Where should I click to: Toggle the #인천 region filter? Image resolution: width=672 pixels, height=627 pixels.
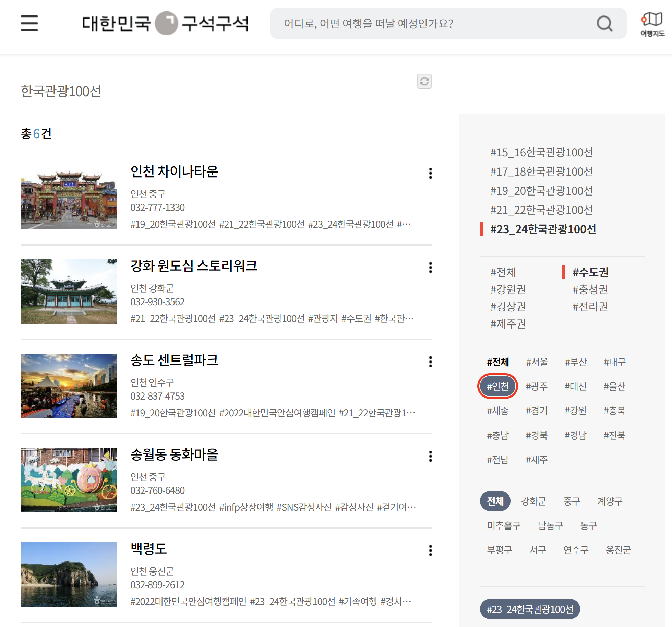tap(497, 386)
